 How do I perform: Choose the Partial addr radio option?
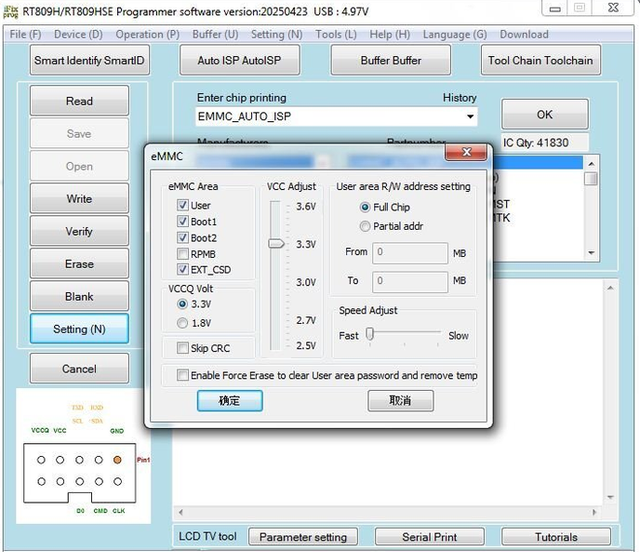click(x=365, y=226)
